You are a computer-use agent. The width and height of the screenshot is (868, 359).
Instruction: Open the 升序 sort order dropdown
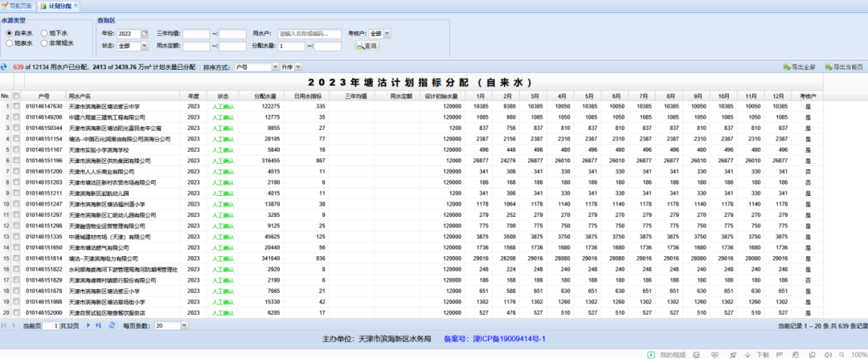298,67
